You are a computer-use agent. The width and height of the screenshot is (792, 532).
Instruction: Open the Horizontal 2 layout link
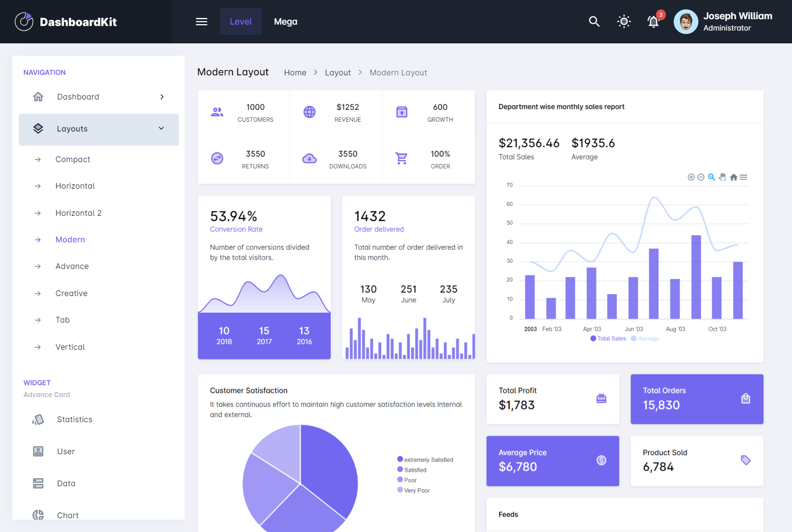(x=78, y=213)
